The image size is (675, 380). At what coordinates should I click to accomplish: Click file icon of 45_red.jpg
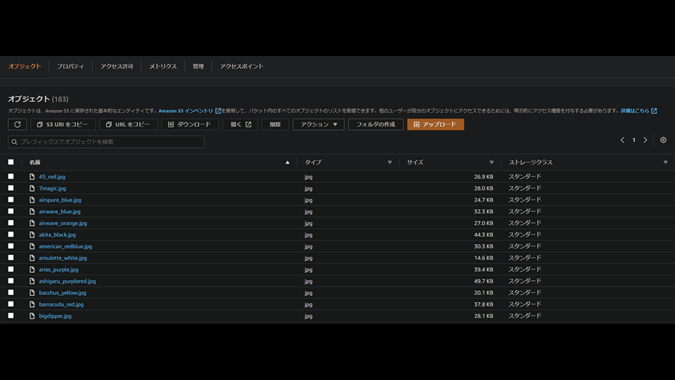[32, 176]
